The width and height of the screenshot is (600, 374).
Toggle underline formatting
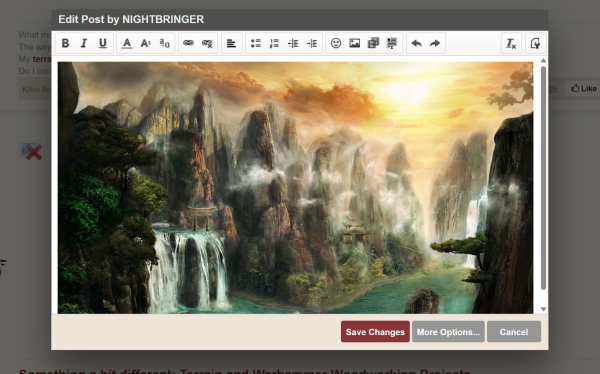coord(103,43)
